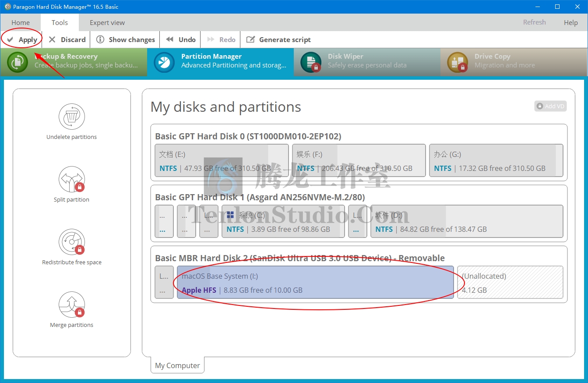Select first small partition on Disk 1
Screen dimensions: 588x383
(x=164, y=221)
